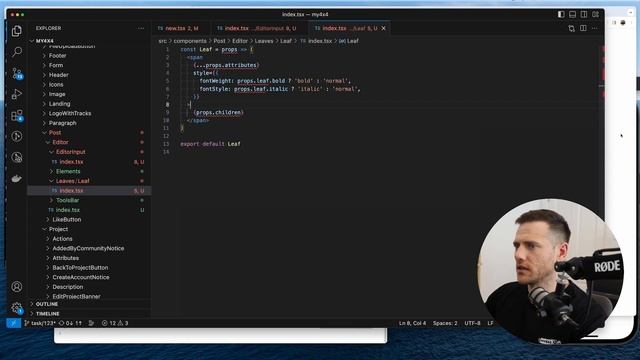Select the Paragraph folder row

pyautogui.click(x=89, y=123)
